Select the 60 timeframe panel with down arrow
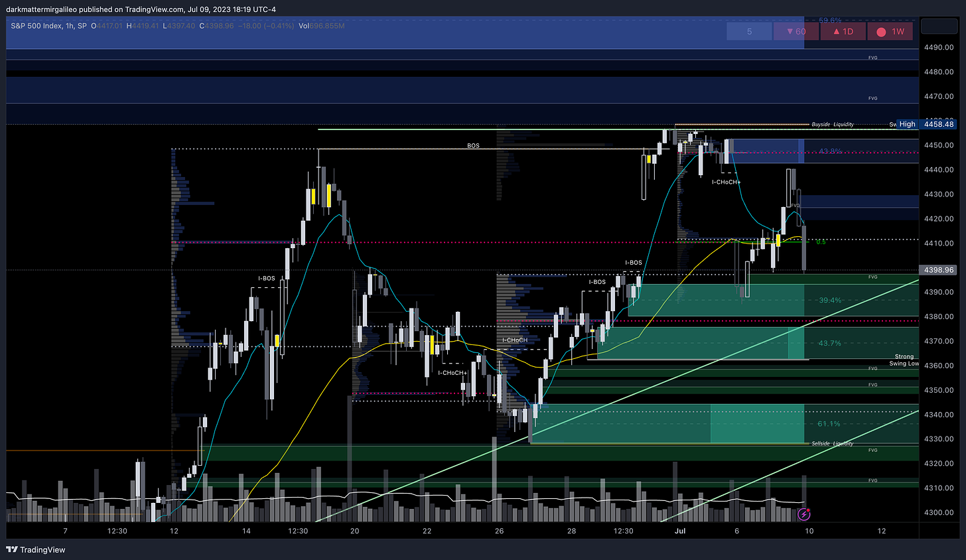 796,31
